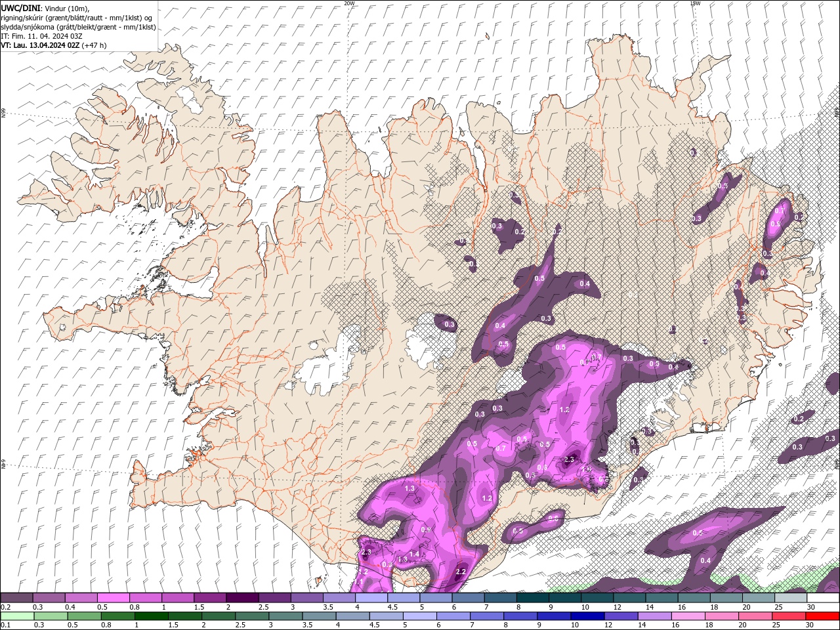Select the upper legend swatch starting at 0.8
The width and height of the screenshot is (840, 630).
[x=145, y=598]
